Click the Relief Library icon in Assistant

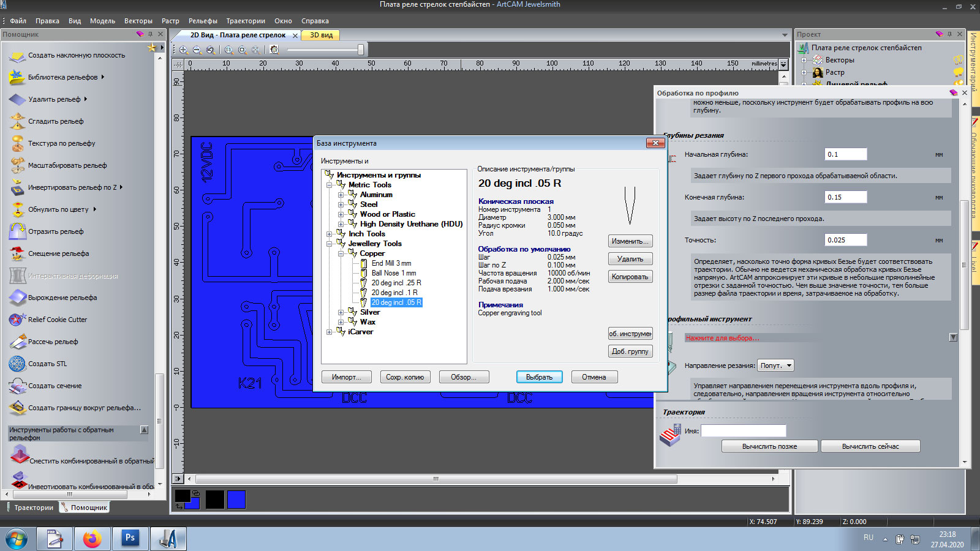coord(17,77)
